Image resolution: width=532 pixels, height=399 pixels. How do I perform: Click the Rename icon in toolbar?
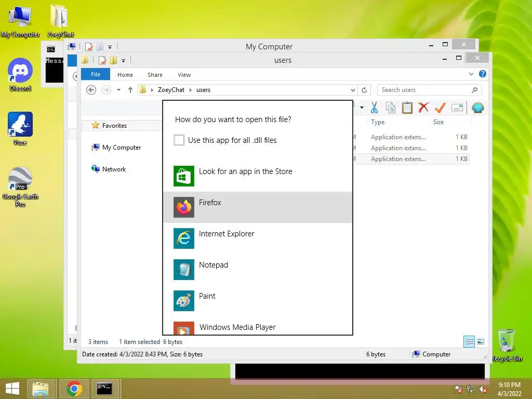(x=457, y=108)
